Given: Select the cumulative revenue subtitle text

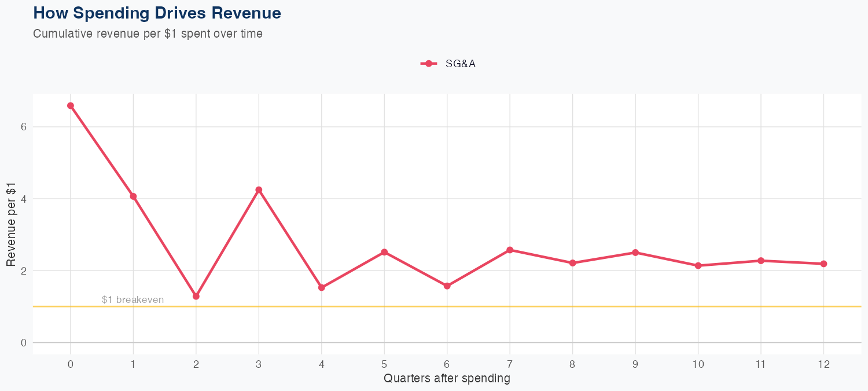Looking at the screenshot, I should pos(148,34).
